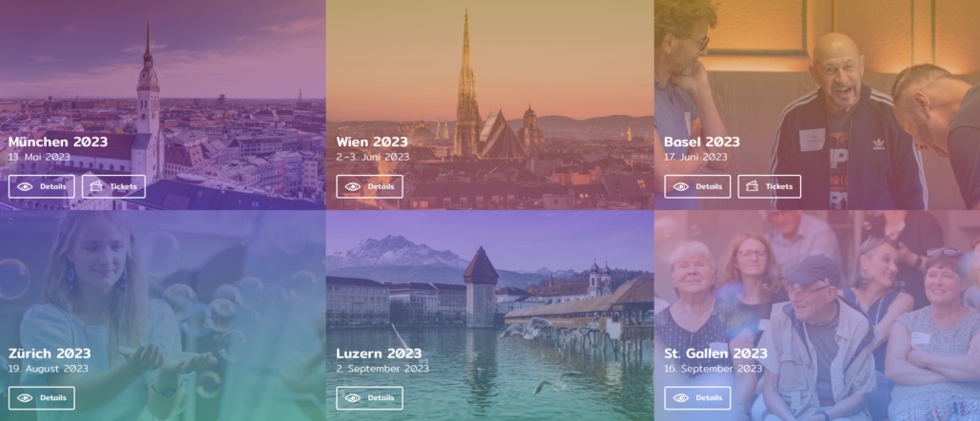Click the eye icon in Wien Details button
This screenshot has width=980, height=421.
pyautogui.click(x=352, y=186)
